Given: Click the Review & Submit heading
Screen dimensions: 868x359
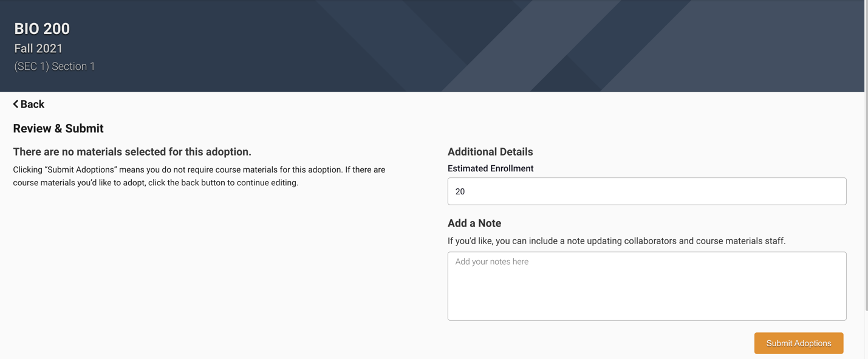Looking at the screenshot, I should tap(58, 129).
